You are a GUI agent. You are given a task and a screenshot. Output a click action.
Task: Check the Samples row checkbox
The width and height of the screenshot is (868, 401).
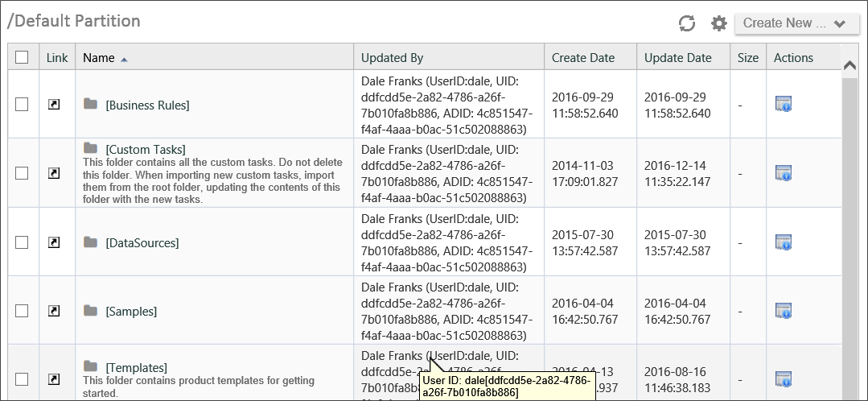[x=22, y=311]
